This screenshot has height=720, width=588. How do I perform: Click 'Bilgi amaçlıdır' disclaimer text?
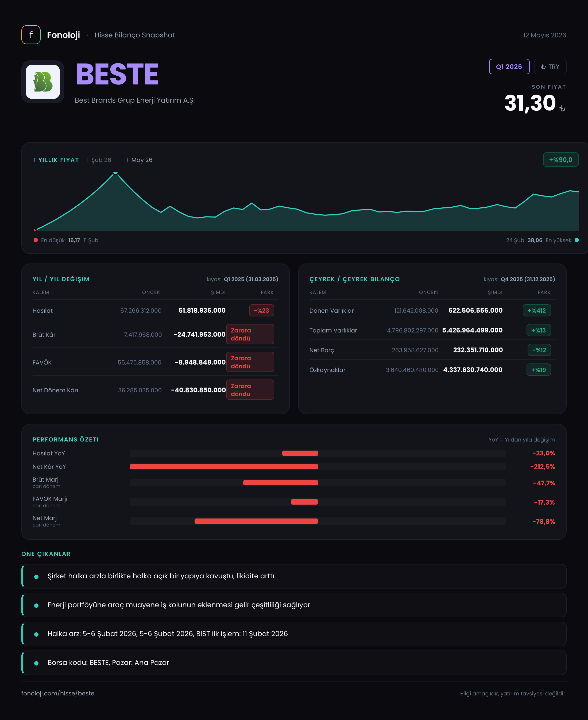(x=513, y=694)
